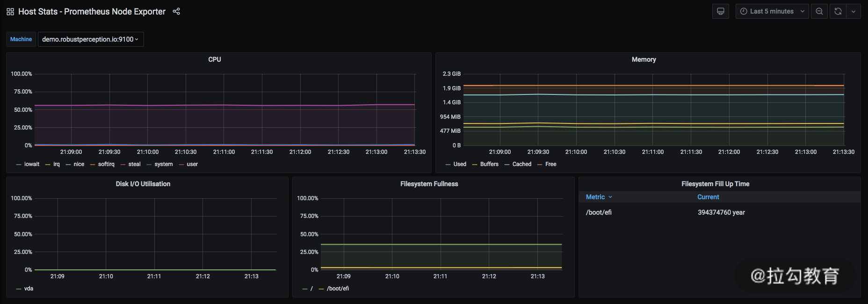Sort table by the Current column header

pyautogui.click(x=708, y=197)
